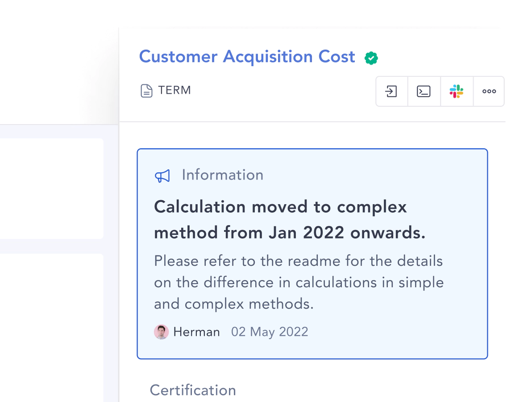Click the 02 May 2022 date
Screen dimensions: 532x402
270,332
